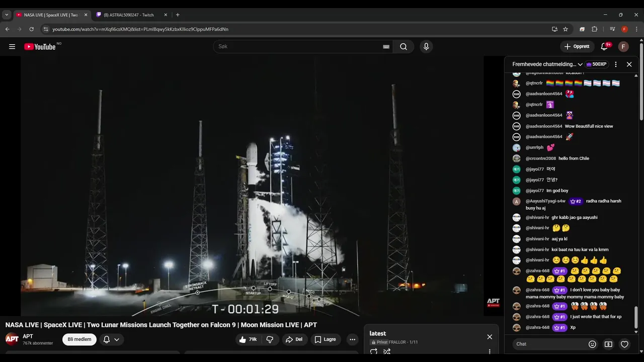644x362 pixels.
Task: Click @AayushiTyagi-s4w member badge #2
Action: click(x=576, y=201)
